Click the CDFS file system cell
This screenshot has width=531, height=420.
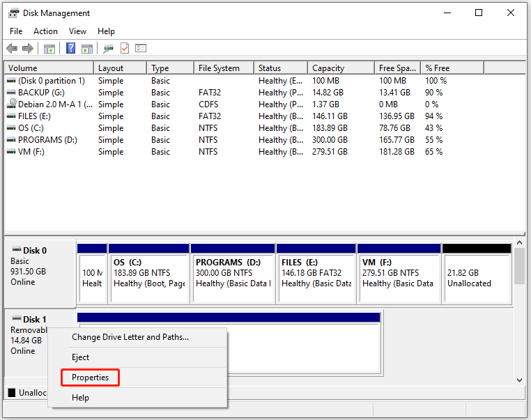pos(208,104)
